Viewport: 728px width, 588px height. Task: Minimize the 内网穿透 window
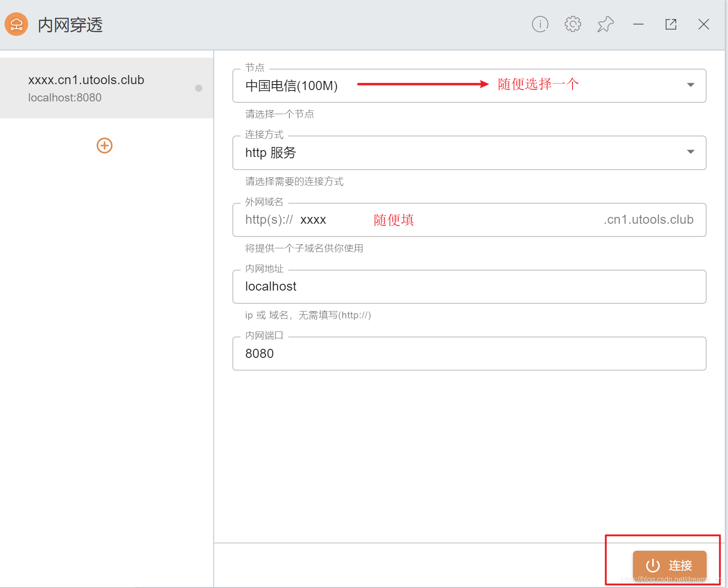click(x=638, y=24)
